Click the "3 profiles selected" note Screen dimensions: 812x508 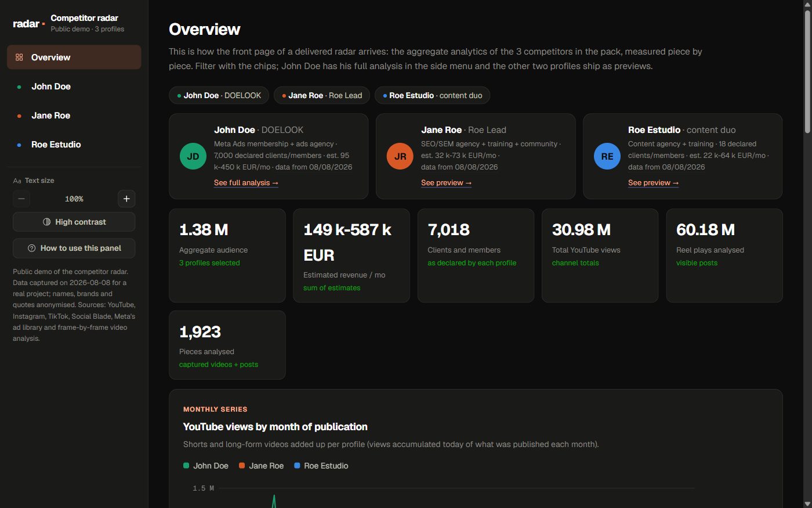pyautogui.click(x=209, y=263)
